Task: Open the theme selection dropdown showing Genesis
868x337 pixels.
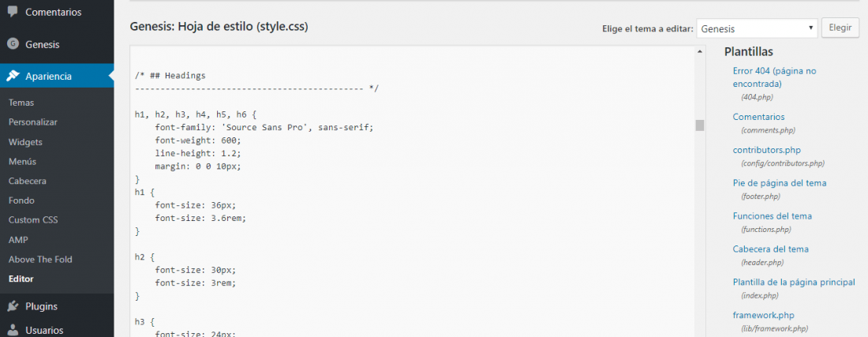Action: (757, 28)
